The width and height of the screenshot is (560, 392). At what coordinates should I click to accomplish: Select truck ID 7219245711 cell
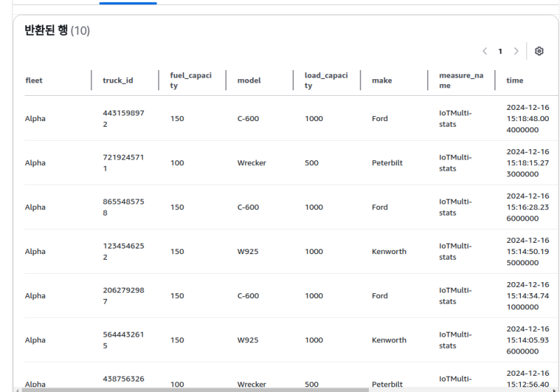point(123,162)
